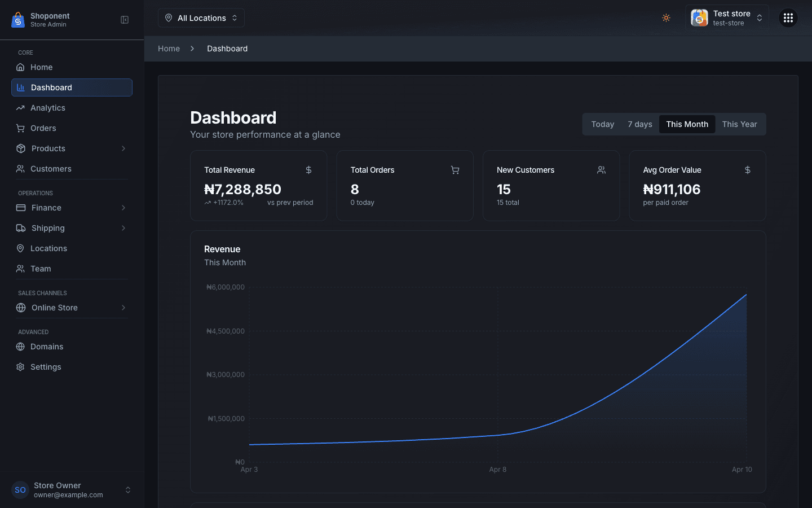Click the SO user avatar
Image resolution: width=812 pixels, height=508 pixels.
pos(20,490)
